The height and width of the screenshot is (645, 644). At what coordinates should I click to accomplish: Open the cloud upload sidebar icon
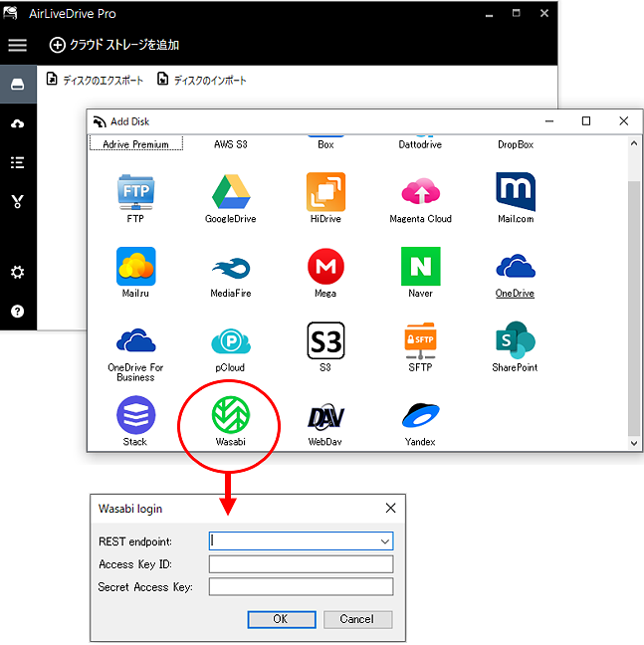pyautogui.click(x=17, y=123)
